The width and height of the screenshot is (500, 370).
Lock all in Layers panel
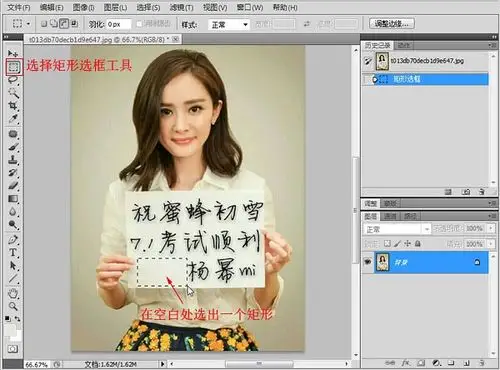418,244
